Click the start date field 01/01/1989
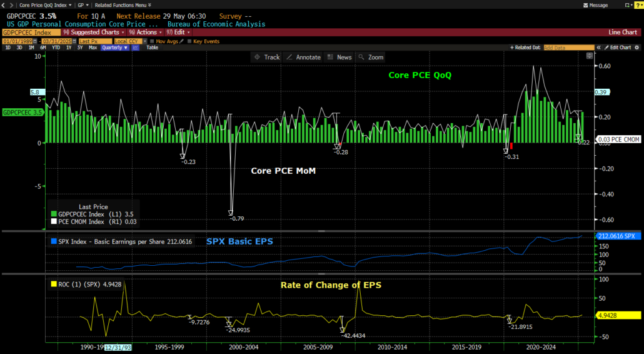 click(x=18, y=41)
